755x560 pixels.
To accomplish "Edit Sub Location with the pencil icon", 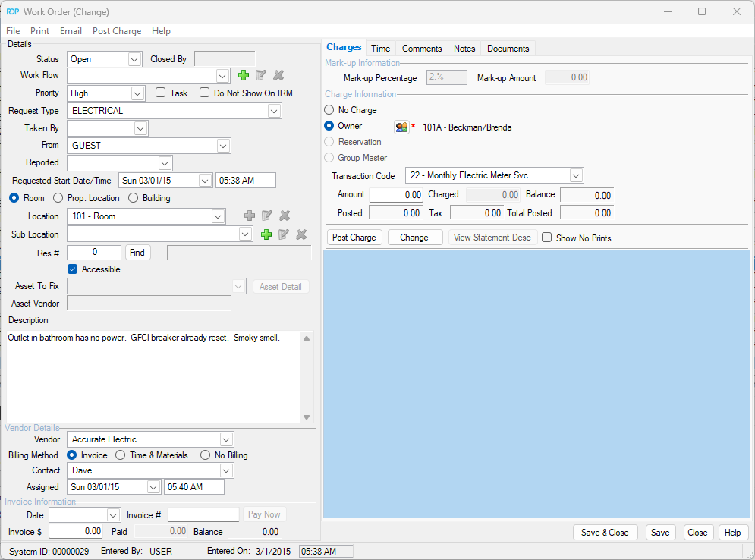I will (x=284, y=234).
